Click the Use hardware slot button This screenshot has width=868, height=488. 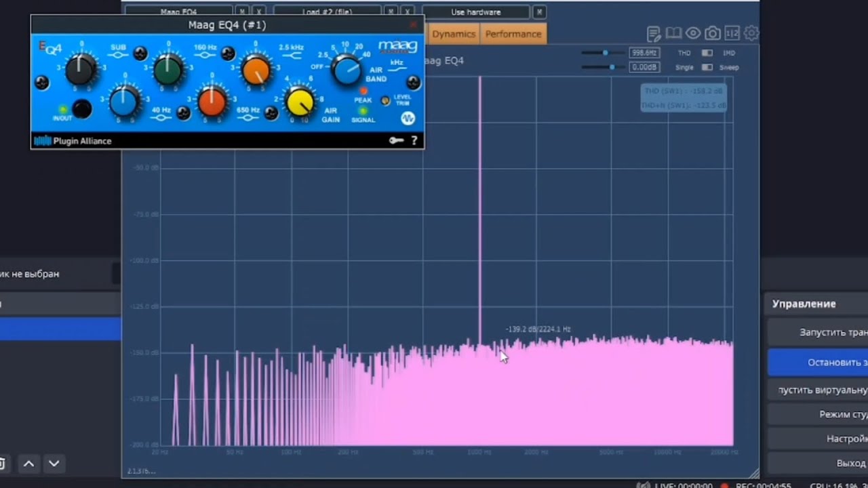[476, 12]
